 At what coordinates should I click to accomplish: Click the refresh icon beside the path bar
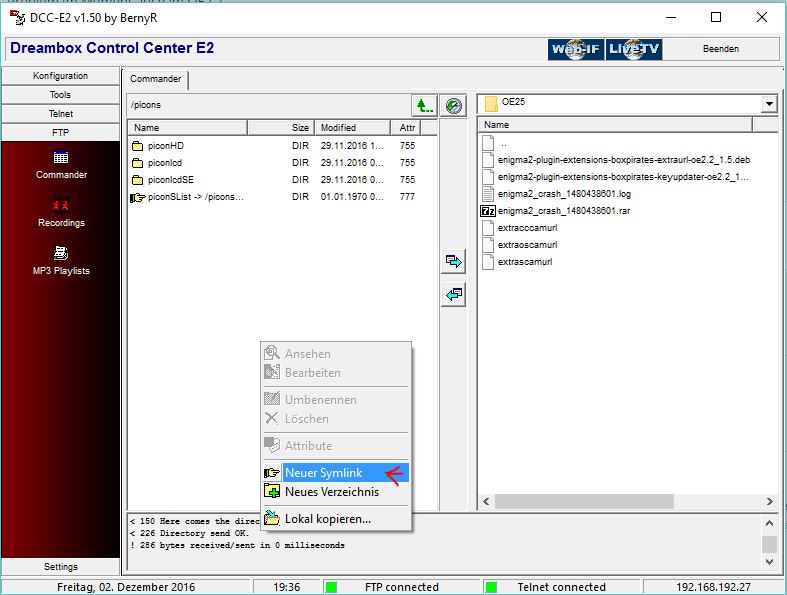point(454,105)
